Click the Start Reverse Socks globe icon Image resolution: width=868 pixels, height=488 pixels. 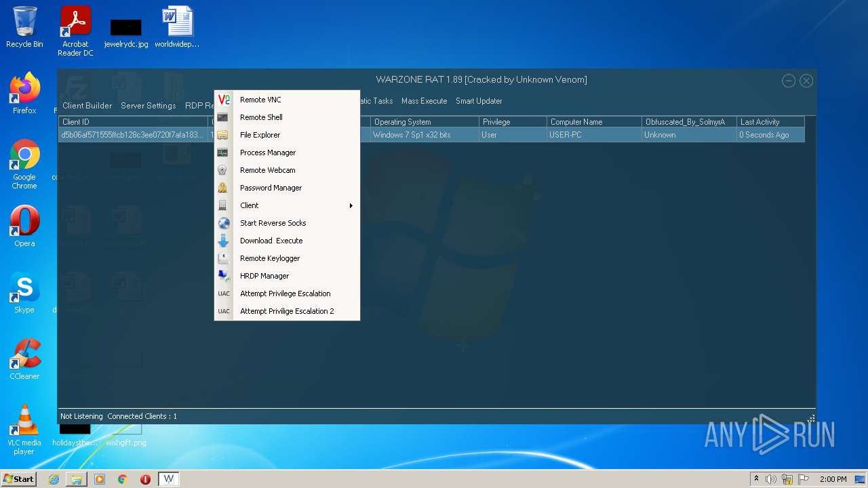(224, 223)
